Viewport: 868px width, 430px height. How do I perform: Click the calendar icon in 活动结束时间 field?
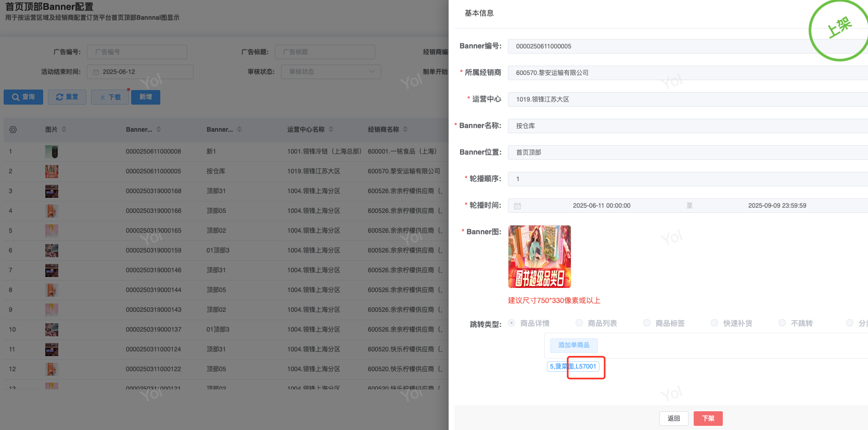(96, 72)
